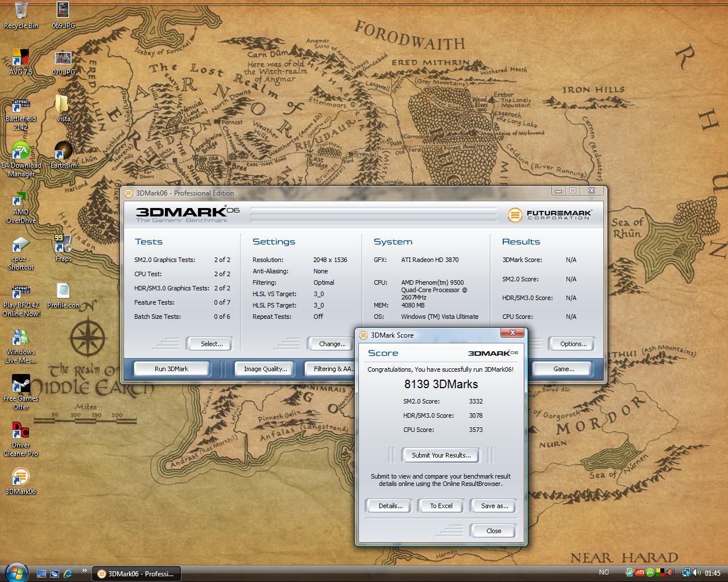Open the 3DMark06 desktop shortcut
Screen dimensions: 728x582
(x=20, y=481)
